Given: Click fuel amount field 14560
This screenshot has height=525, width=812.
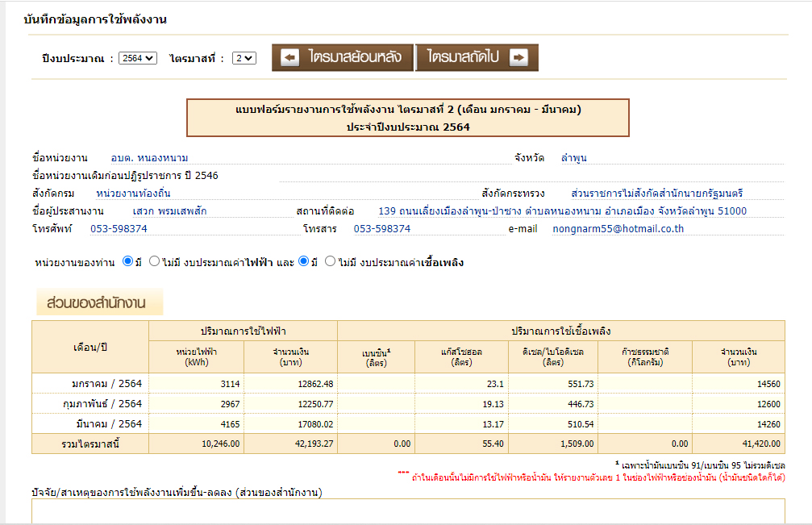Looking at the screenshot, I should pyautogui.click(x=739, y=384).
